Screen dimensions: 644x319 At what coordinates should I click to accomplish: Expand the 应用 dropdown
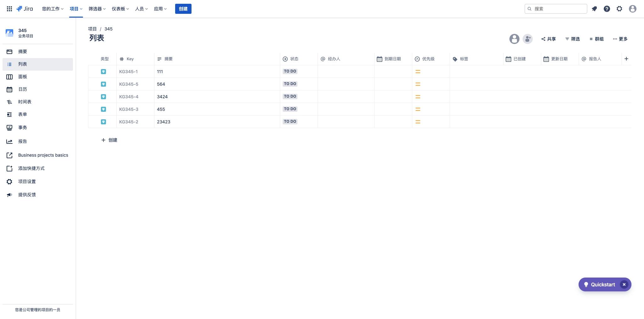pos(160,9)
